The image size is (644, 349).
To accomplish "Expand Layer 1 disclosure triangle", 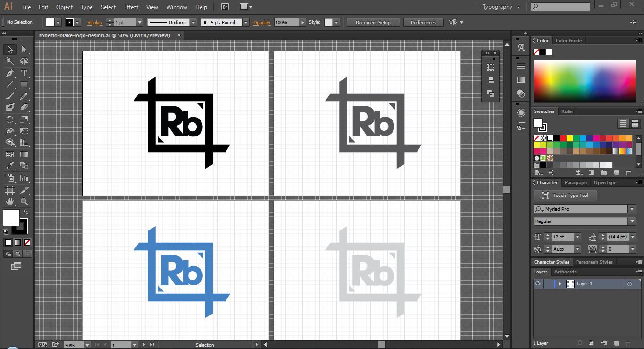I will (x=560, y=284).
